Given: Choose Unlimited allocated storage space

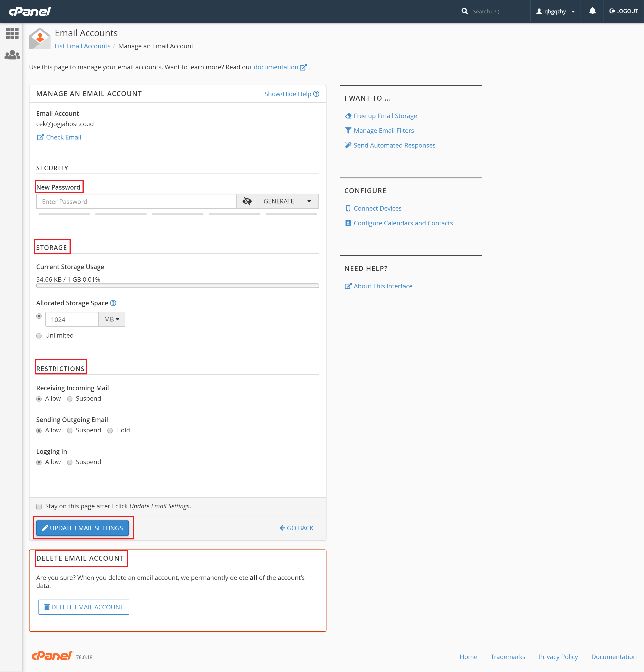Looking at the screenshot, I should click(39, 336).
